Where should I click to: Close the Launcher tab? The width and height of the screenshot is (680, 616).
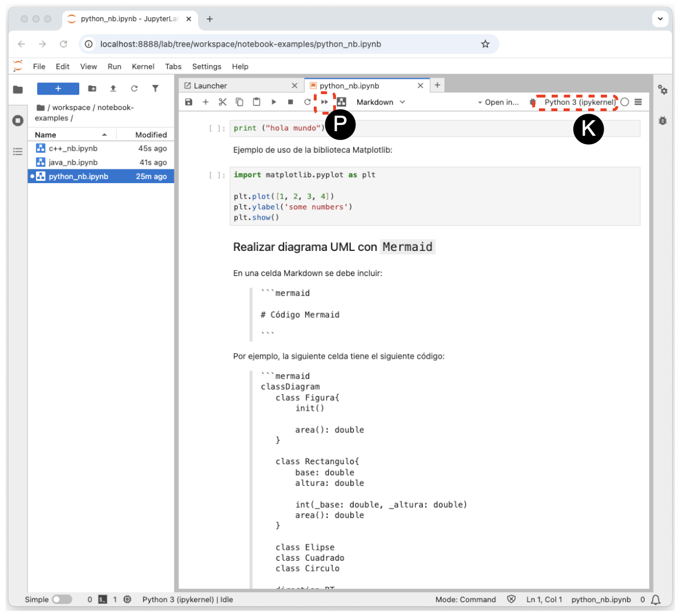294,86
